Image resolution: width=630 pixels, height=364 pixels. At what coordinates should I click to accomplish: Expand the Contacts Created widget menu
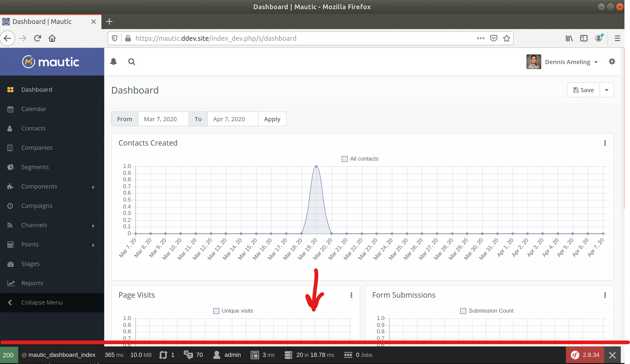tap(605, 143)
